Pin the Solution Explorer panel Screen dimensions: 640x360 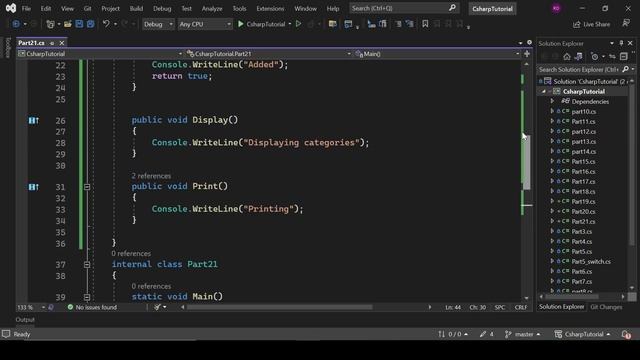(x=621, y=43)
